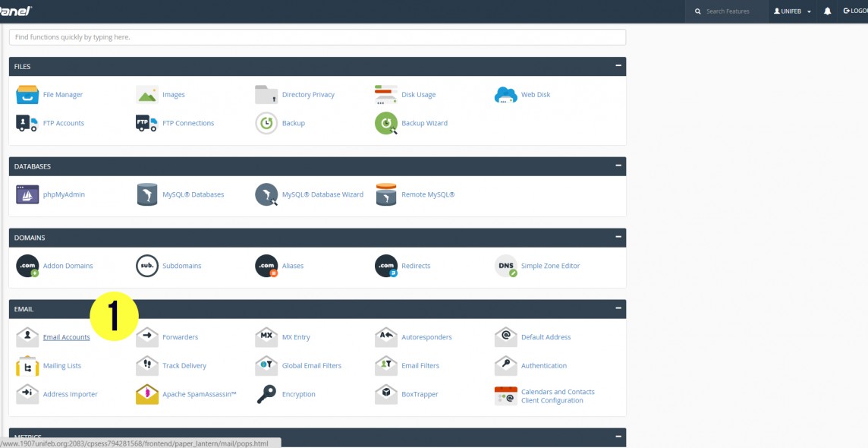The width and height of the screenshot is (868, 448).
Task: Click the Forwarders link
Action: pyautogui.click(x=180, y=337)
